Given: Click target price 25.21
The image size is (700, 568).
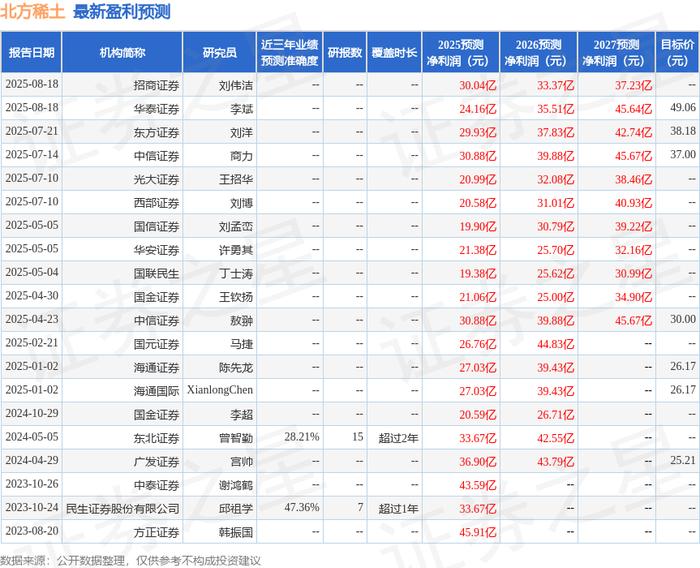Looking at the screenshot, I should click(x=683, y=460).
